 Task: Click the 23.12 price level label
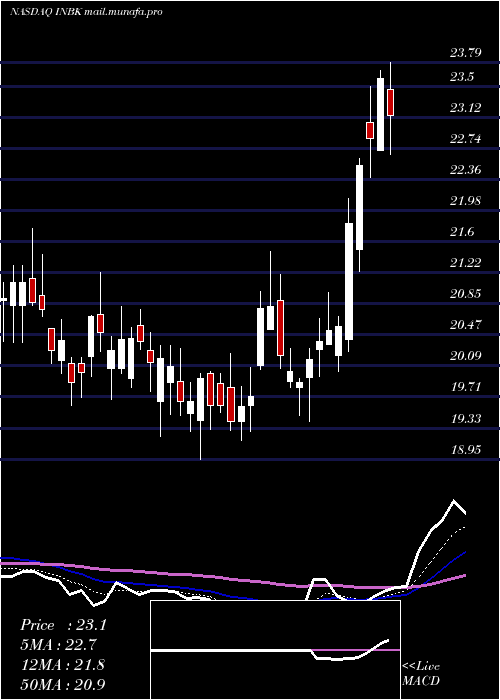466,108
